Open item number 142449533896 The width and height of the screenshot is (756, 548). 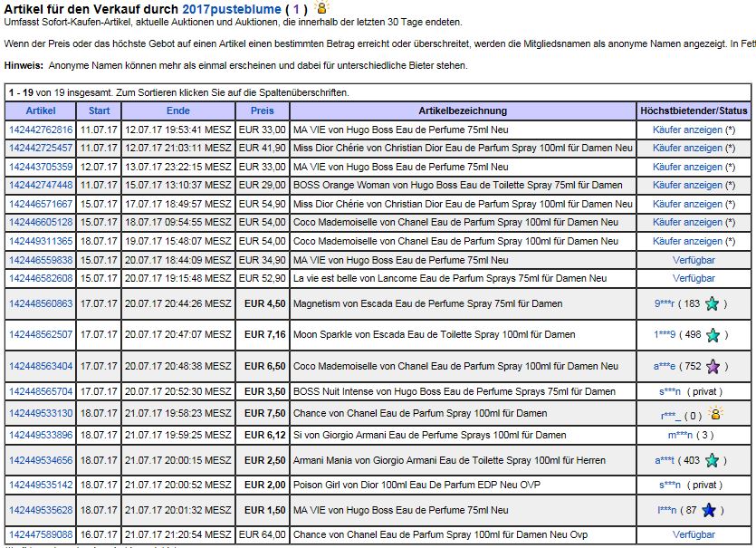point(41,435)
